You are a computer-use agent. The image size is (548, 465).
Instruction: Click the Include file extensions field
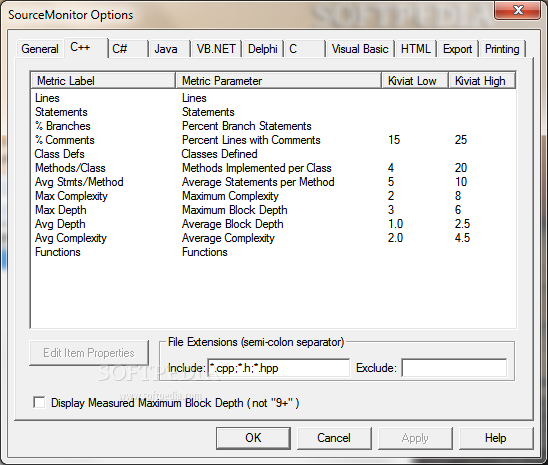click(279, 368)
